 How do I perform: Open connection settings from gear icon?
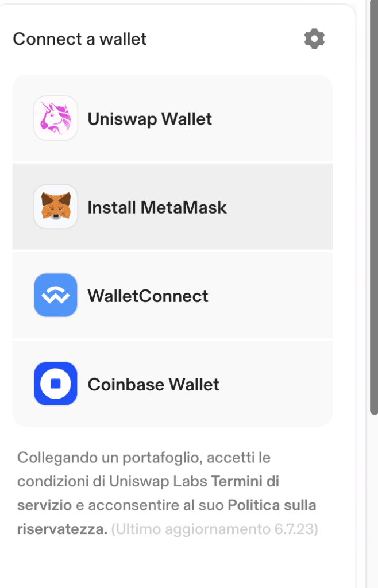(314, 38)
